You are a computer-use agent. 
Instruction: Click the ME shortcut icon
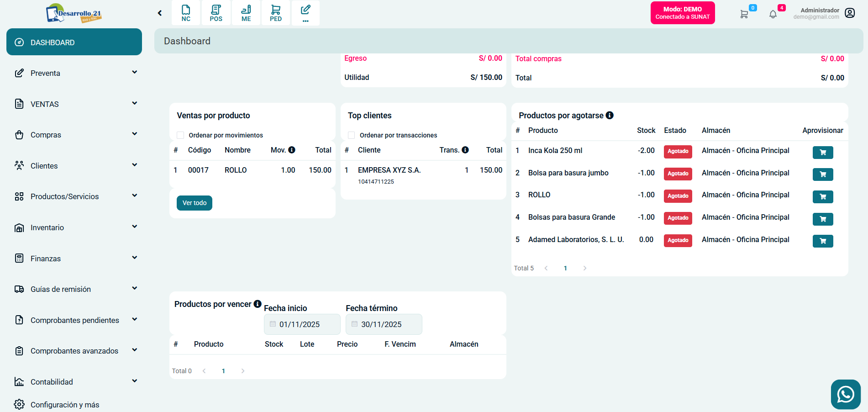pos(246,13)
